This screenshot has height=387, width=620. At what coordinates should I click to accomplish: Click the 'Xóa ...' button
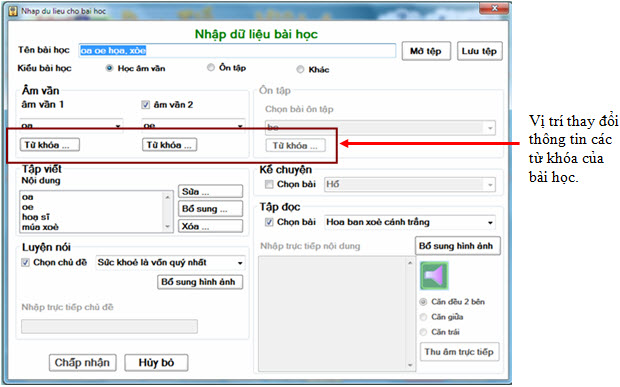[210, 227]
